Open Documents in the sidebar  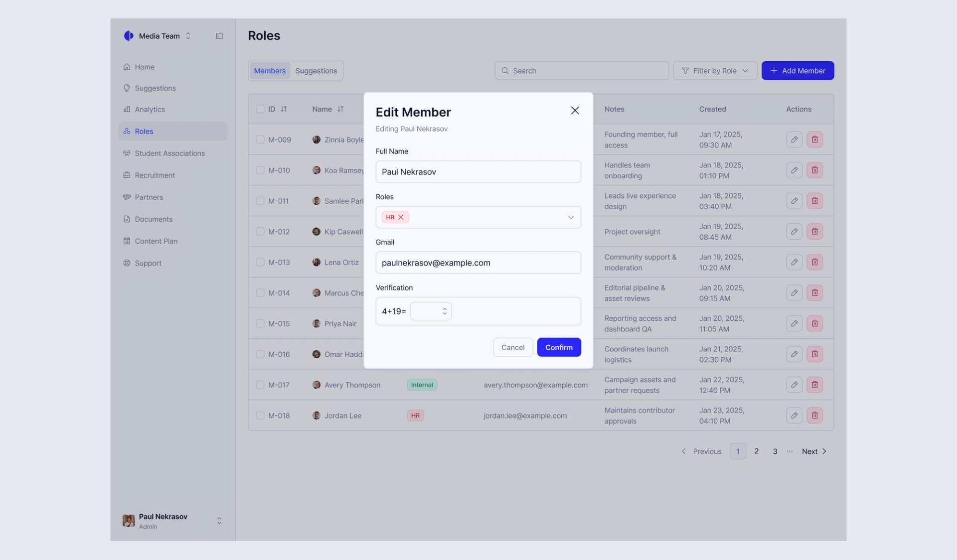(x=172, y=219)
